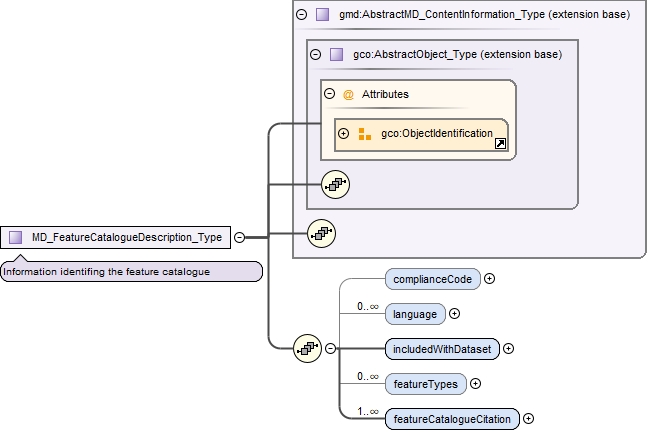Click the reference arrow on gco:ObjectIdentification

pyautogui.click(x=500, y=144)
